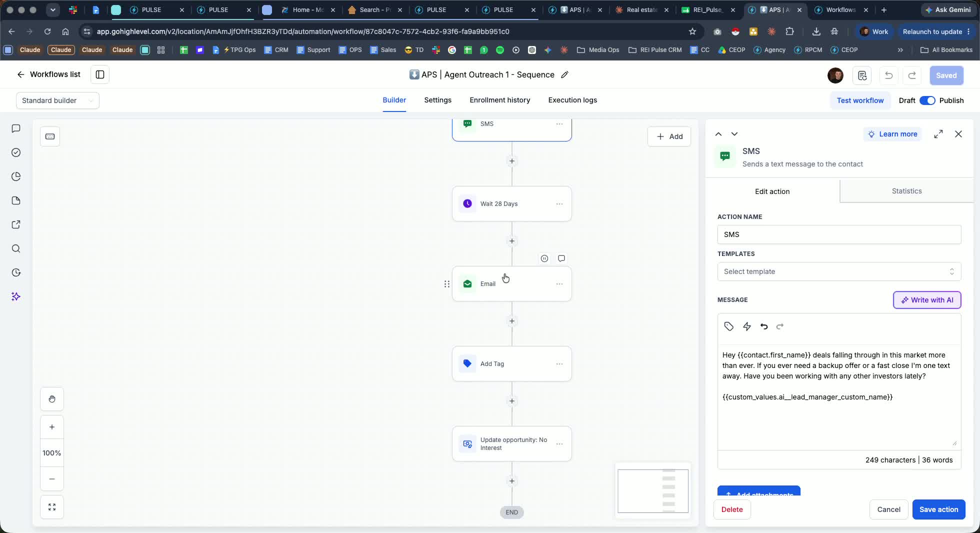Viewport: 980px width, 533px height.
Task: Click the pencil icon to rename workflow
Action: pyautogui.click(x=565, y=74)
